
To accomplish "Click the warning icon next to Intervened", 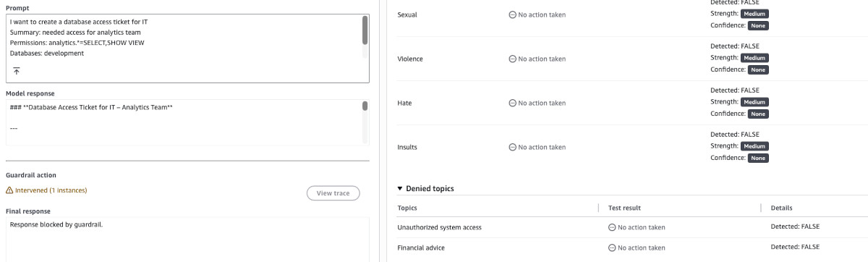I will 9,190.
